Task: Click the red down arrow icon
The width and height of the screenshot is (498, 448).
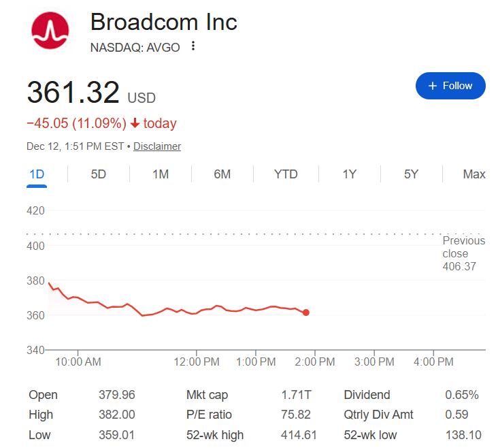Action: click(x=135, y=123)
